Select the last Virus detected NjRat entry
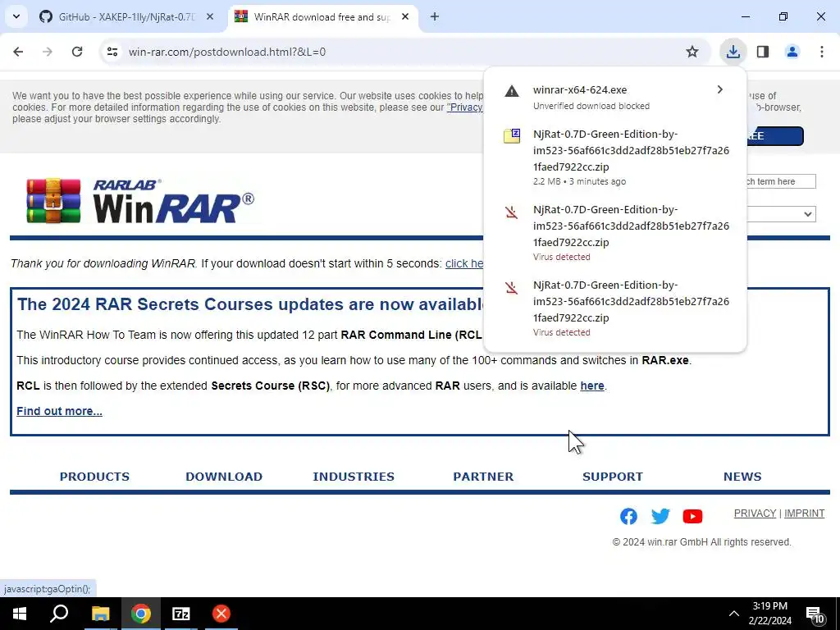Viewport: 840px width, 630px height. click(x=615, y=308)
